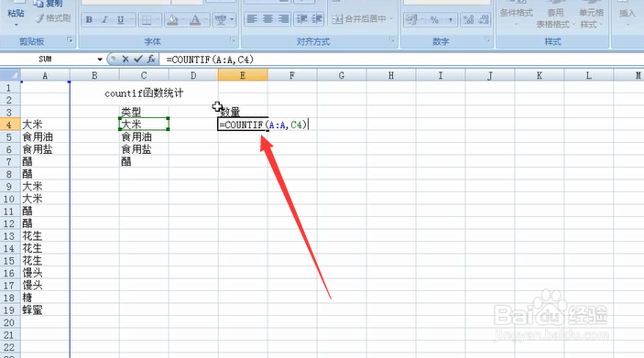This screenshot has width=644, height=358.
Task: Select column A header
Action: (45, 75)
